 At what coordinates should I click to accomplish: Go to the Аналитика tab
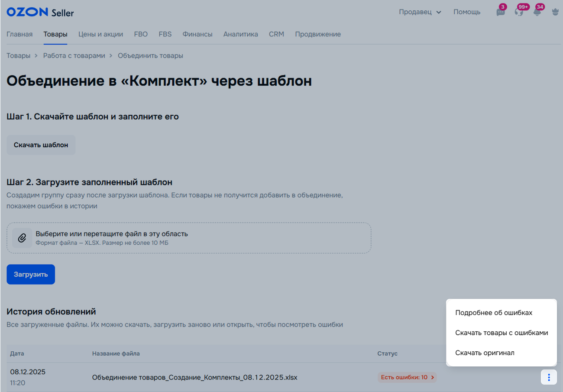(x=240, y=34)
